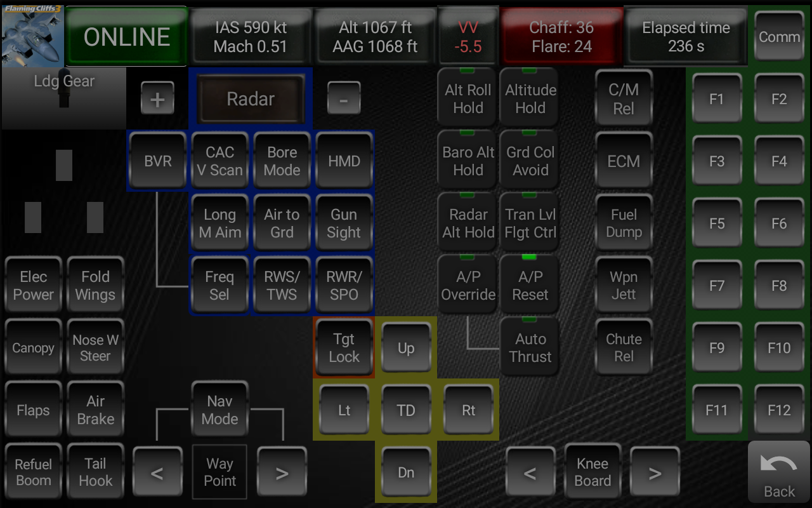The height and width of the screenshot is (508, 812).
Task: Click the ONLINE status indicator
Action: click(127, 37)
